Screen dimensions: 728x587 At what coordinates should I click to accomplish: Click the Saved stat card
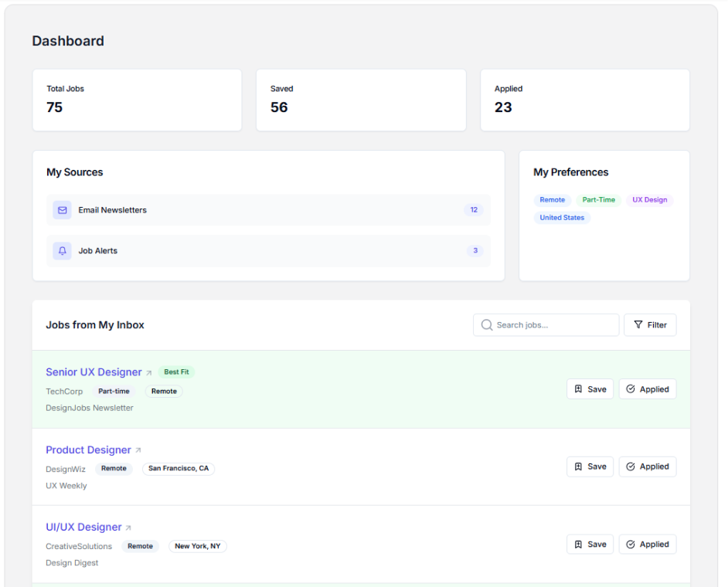[x=361, y=100]
